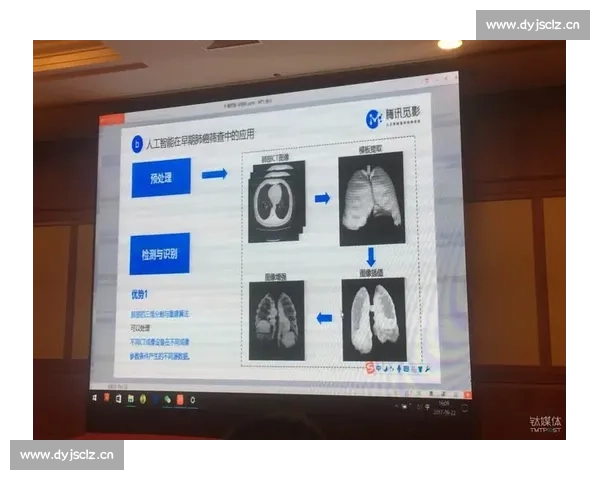Open the Sogou wrench settings icon
The height and width of the screenshot is (480, 600).
pyautogui.click(x=428, y=369)
